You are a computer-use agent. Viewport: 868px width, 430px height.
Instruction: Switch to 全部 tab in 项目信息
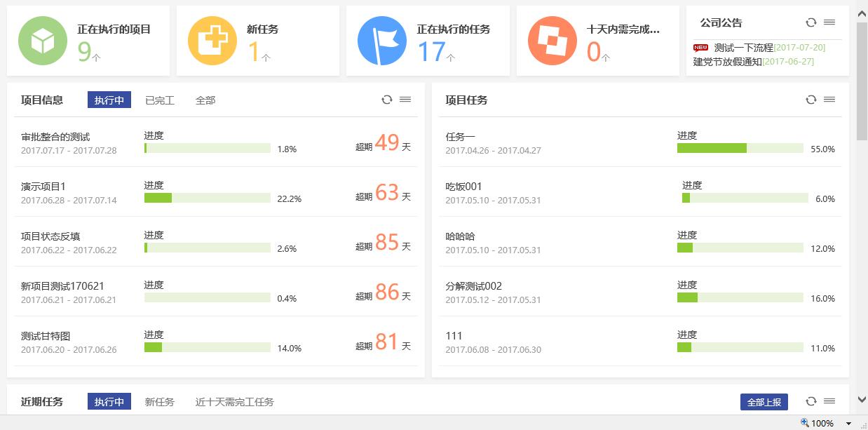[205, 100]
